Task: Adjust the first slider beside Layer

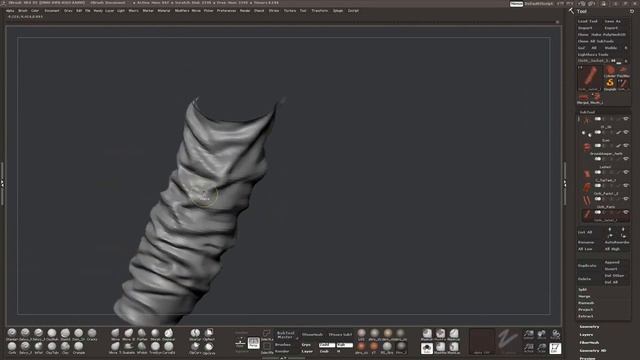Action: pos(327,345)
